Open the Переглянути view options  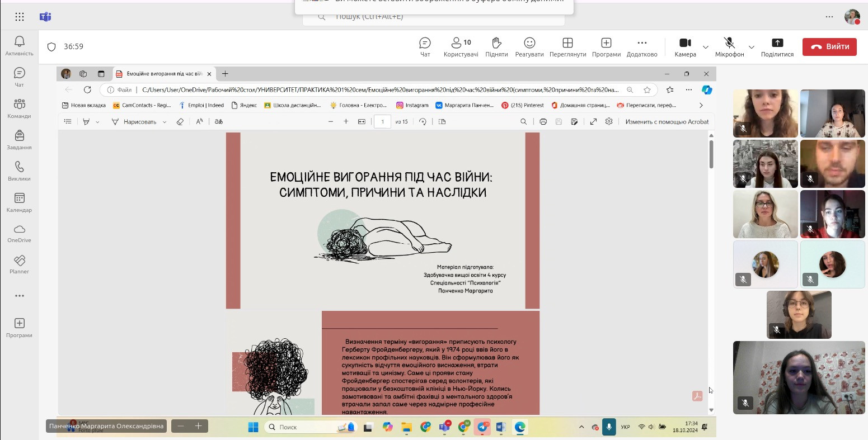[567, 47]
